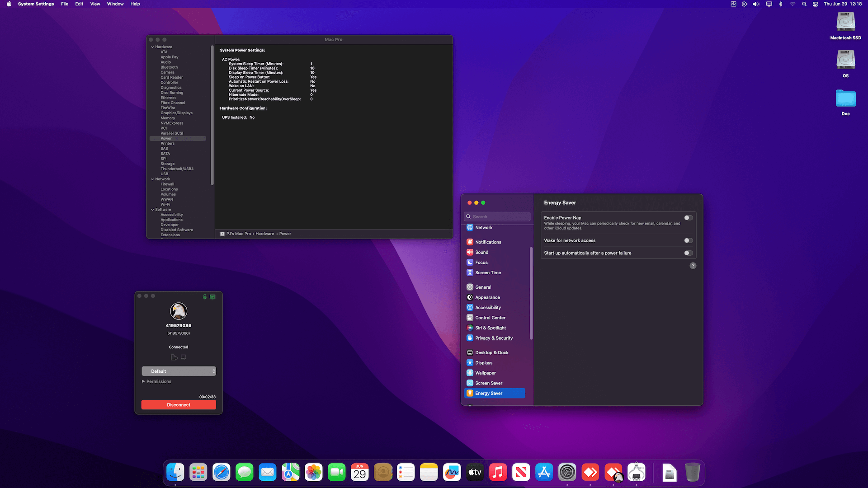Open News app in the Dock
The image size is (868, 488).
521,473
